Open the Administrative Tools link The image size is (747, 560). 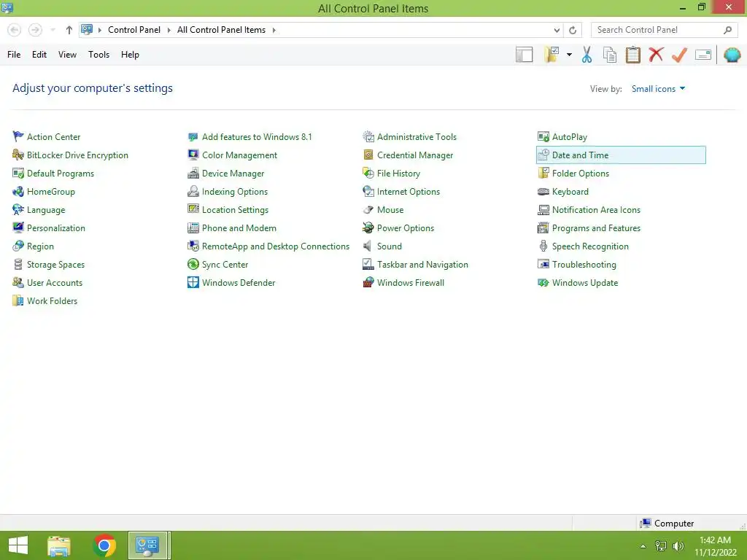(417, 136)
